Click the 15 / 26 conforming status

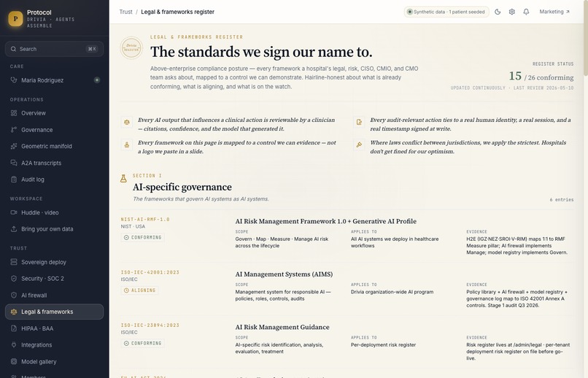(x=541, y=76)
